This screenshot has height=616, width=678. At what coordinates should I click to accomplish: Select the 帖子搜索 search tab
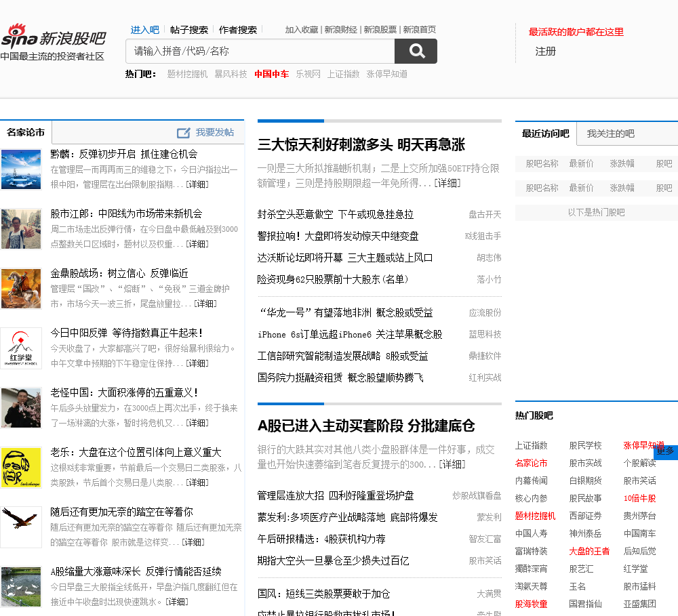[189, 30]
